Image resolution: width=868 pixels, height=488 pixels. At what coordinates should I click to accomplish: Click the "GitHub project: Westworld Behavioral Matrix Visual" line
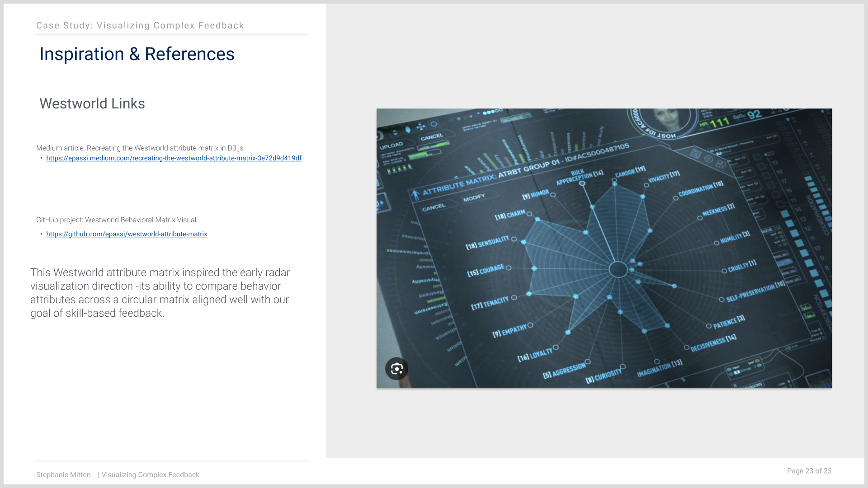click(x=116, y=220)
